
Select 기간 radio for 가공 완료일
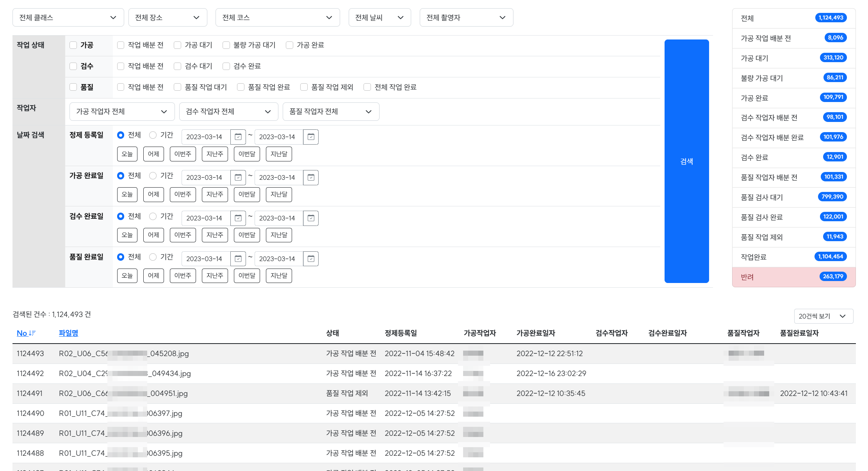coord(153,176)
